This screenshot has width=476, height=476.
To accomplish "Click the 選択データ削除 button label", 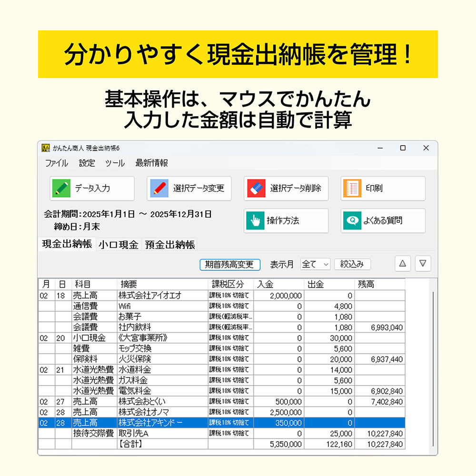I will click(296, 188).
